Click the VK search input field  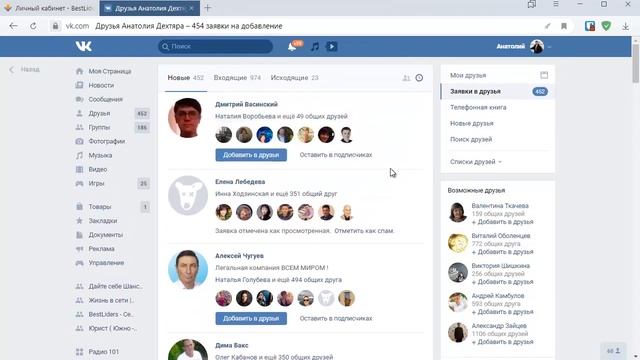click(216, 47)
